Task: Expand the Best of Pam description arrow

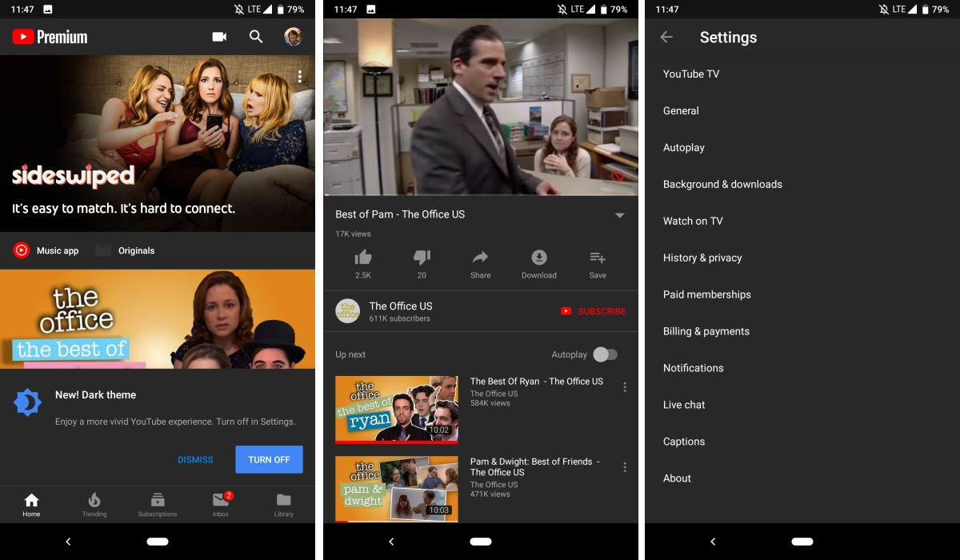Action: point(619,215)
